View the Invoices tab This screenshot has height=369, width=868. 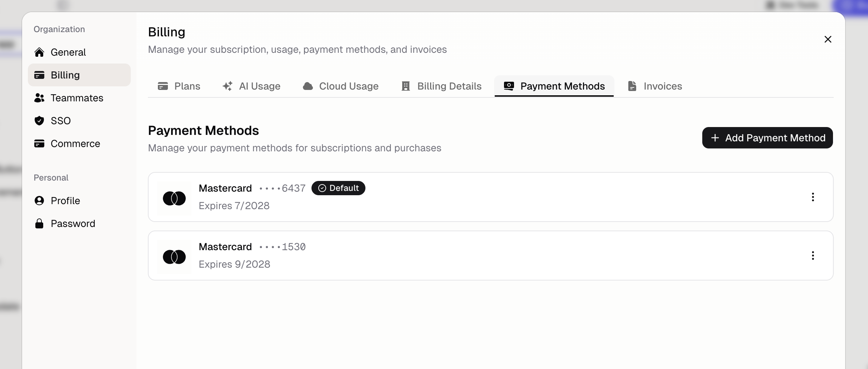tap(655, 86)
